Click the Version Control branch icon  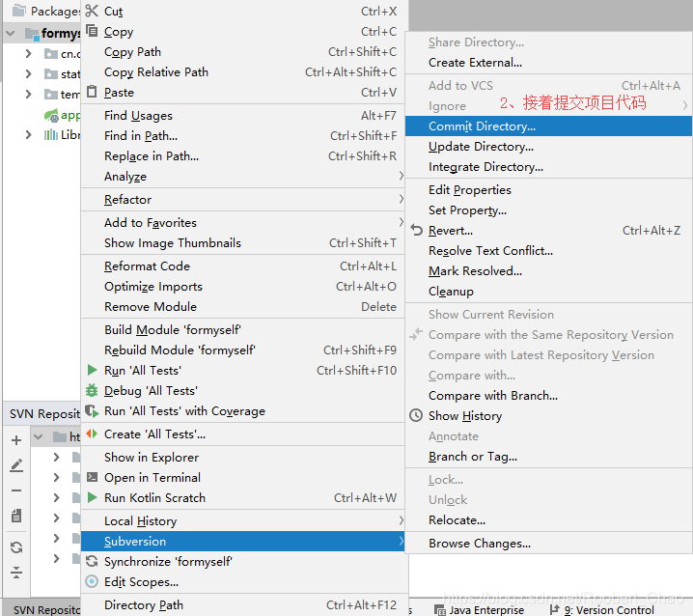click(554, 609)
